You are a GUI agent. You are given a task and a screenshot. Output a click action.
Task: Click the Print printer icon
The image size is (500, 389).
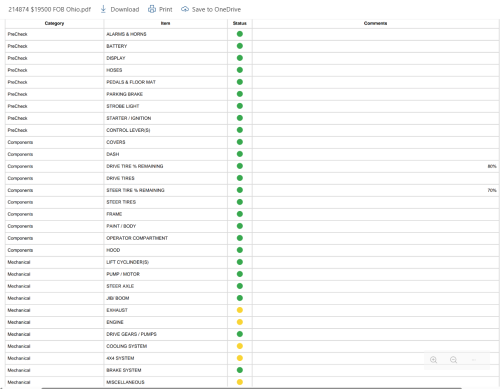pyautogui.click(x=152, y=9)
